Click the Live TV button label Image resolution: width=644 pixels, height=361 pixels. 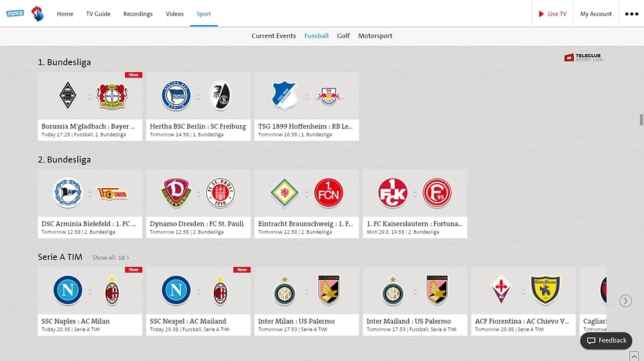coord(557,14)
